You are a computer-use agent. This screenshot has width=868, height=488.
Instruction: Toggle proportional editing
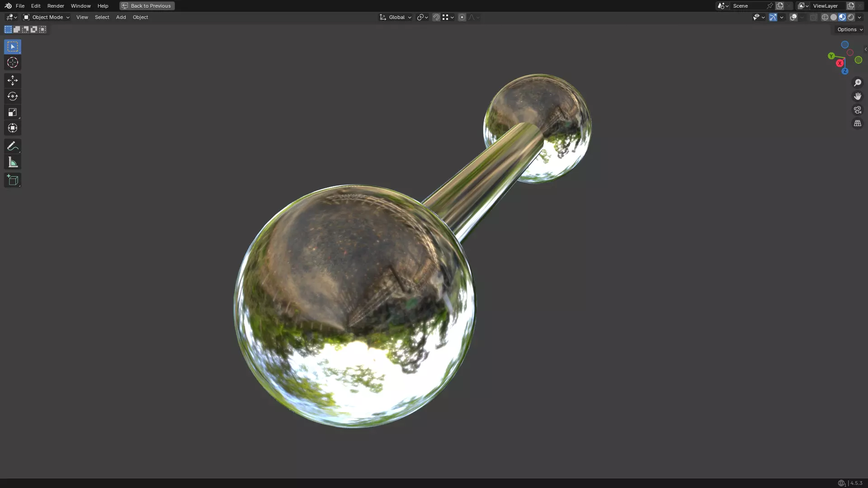[462, 17]
